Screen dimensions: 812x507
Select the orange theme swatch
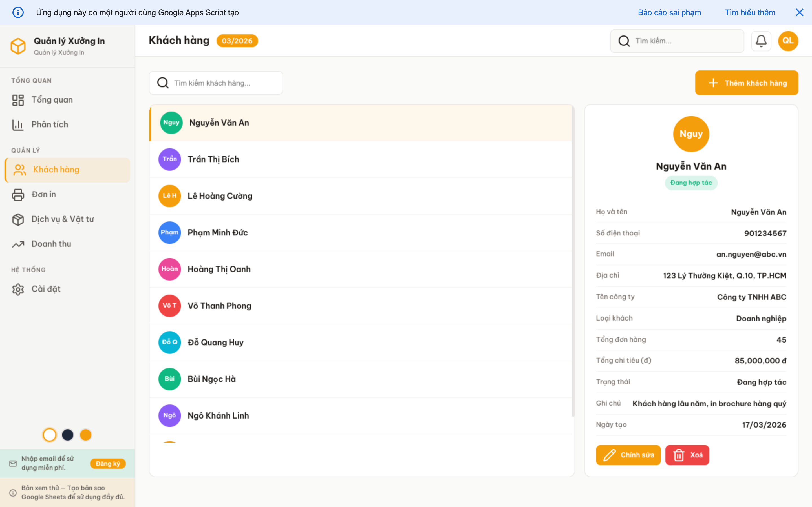point(86,435)
